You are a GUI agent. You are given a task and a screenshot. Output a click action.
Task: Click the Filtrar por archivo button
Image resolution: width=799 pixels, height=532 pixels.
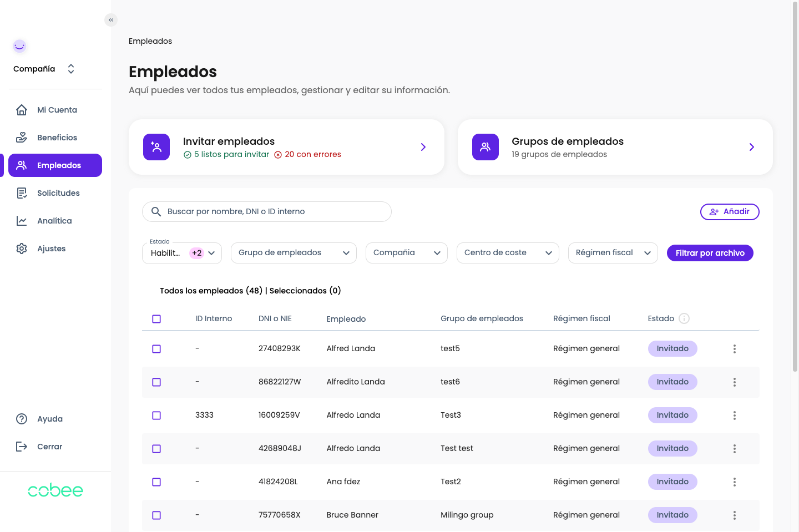click(x=710, y=253)
